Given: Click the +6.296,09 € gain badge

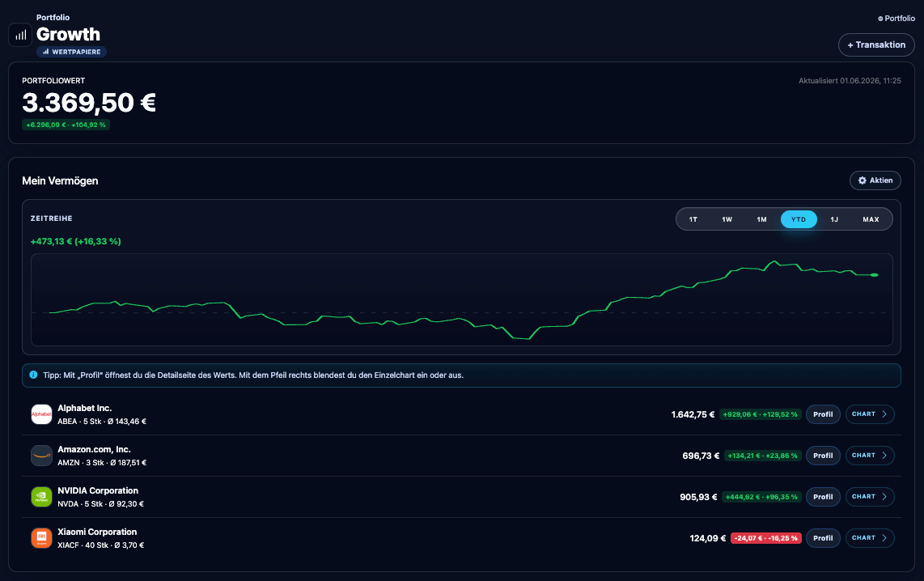Looking at the screenshot, I should (66, 125).
